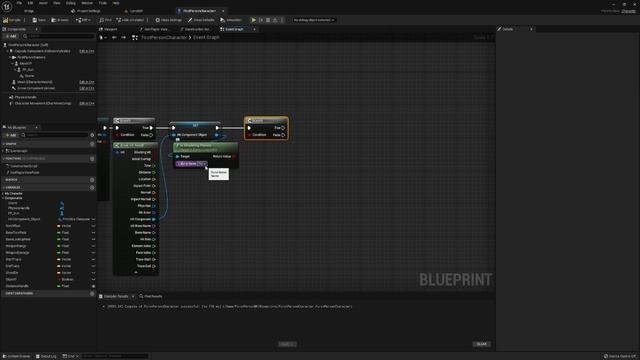Image resolution: width=640 pixels, height=360 pixels.
Task: Open My Blueprint settings gear
Action: pos(92,135)
